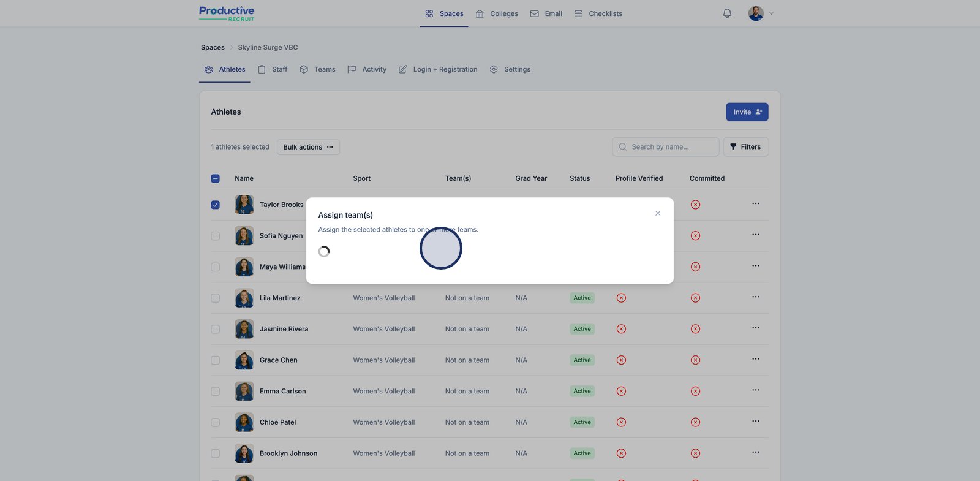Uncheck the Taylor Brooks checkbox

coord(216,205)
